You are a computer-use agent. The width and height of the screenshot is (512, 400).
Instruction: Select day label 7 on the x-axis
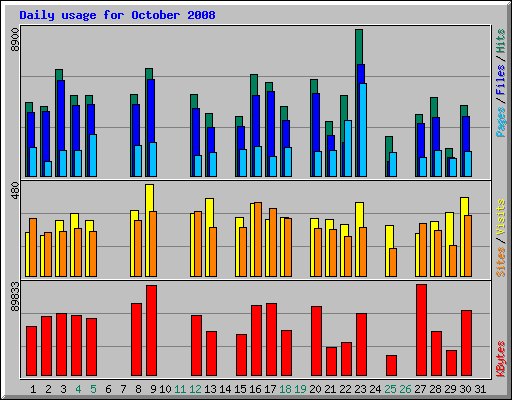click(123, 389)
